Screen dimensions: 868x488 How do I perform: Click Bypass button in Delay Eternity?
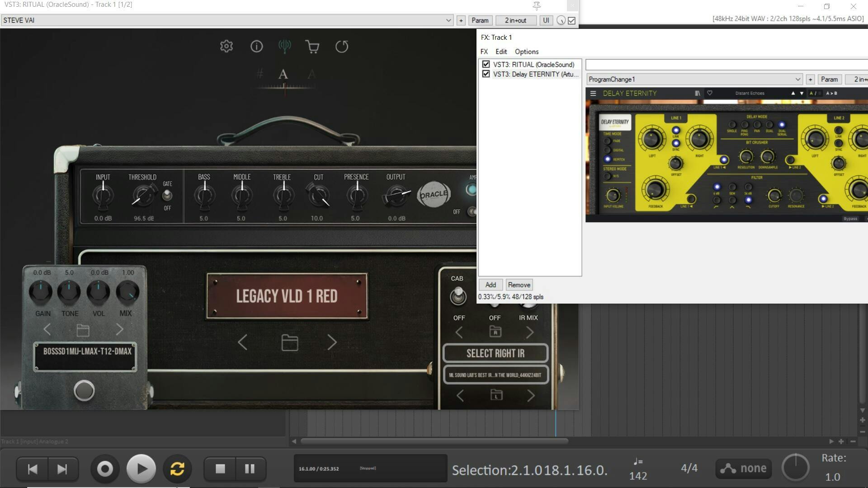pos(850,219)
